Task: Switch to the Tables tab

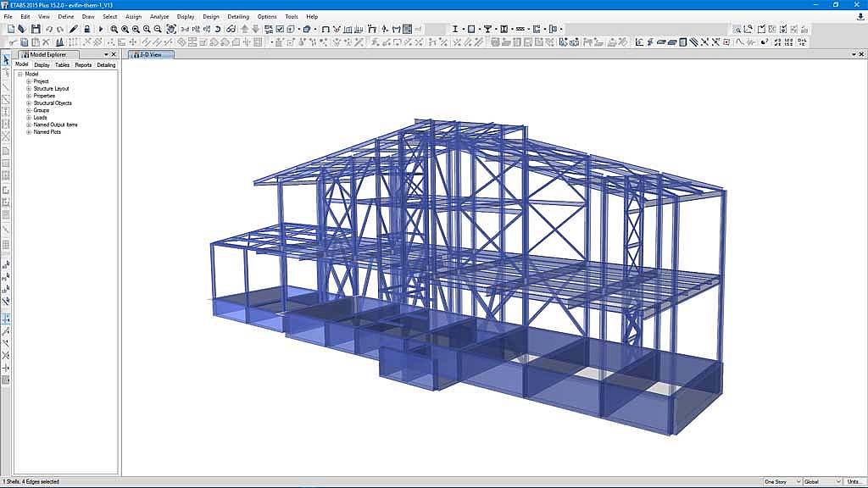Action: [63, 65]
